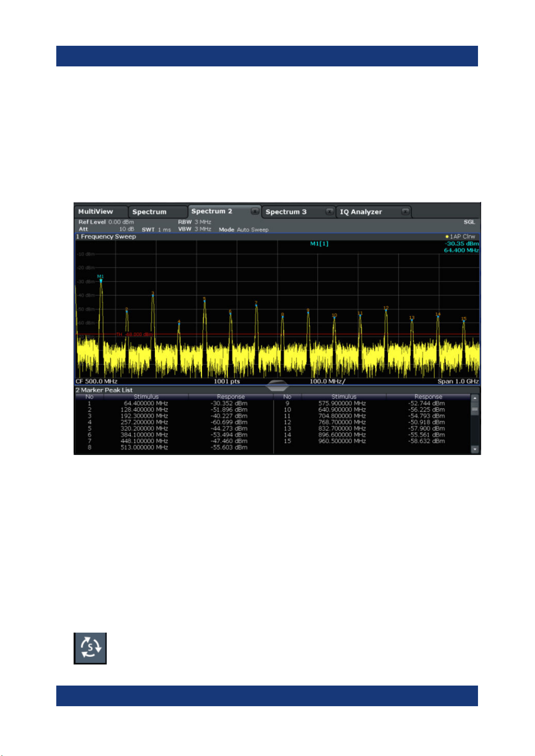Click the left Response column header
The image size is (535, 756).
click(231, 397)
